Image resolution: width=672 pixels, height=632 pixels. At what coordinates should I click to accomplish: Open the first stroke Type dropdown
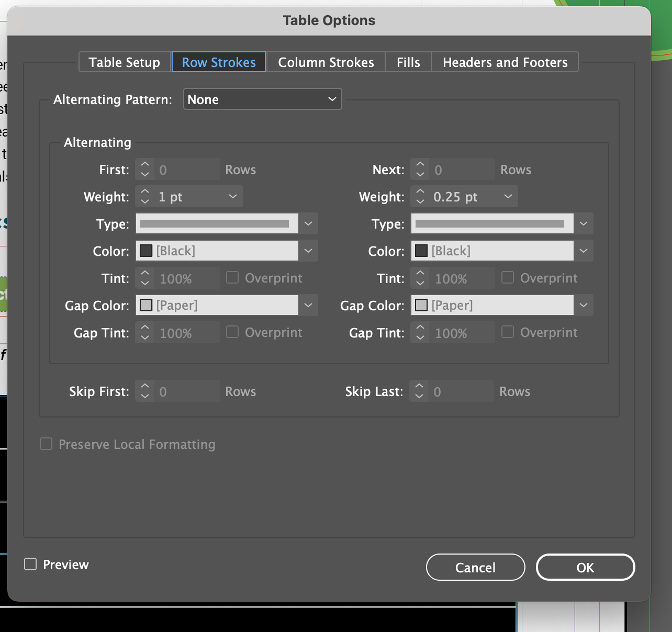[308, 224]
